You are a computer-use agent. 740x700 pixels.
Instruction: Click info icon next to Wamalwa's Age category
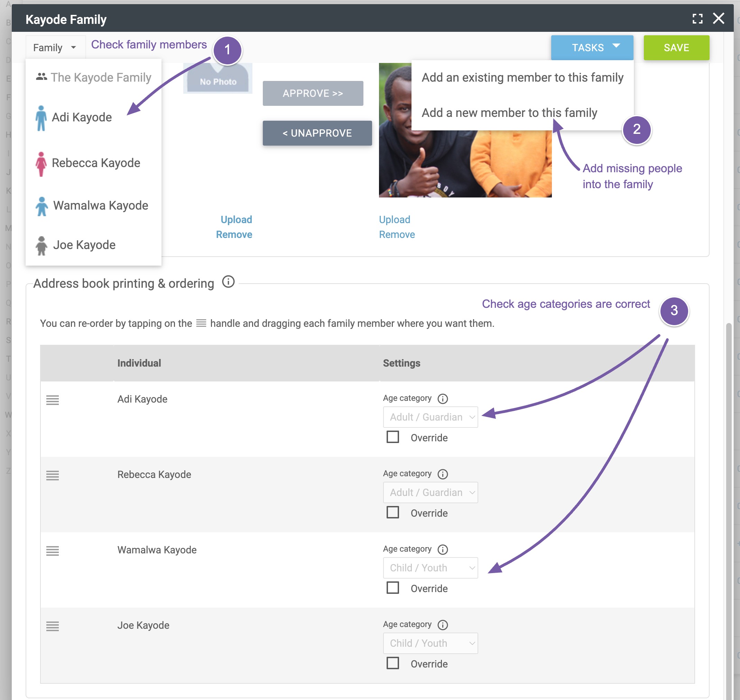click(443, 549)
